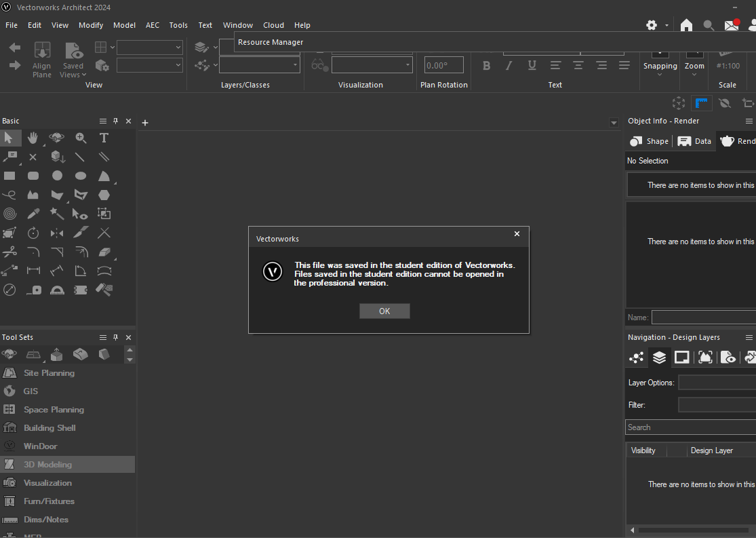Pick the Eyedropper tool
This screenshot has height=538, width=756.
tap(33, 213)
